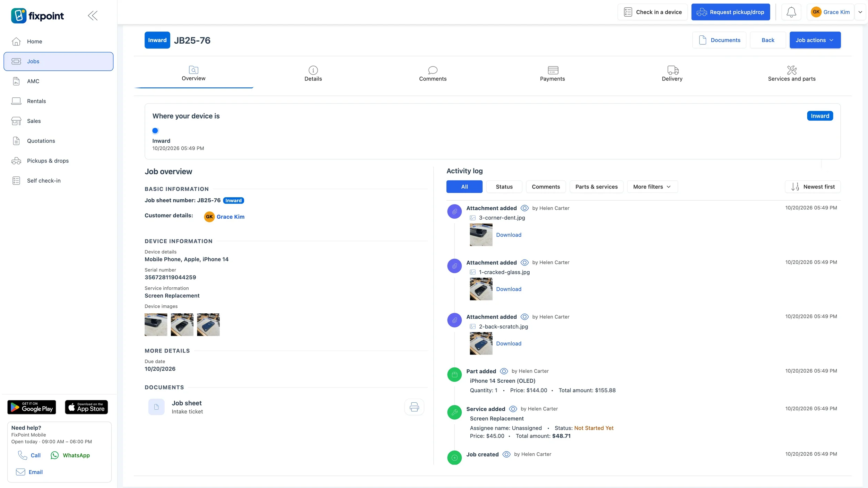The width and height of the screenshot is (868, 488).
Task: Toggle visibility eye on Job created entry
Action: point(506,455)
